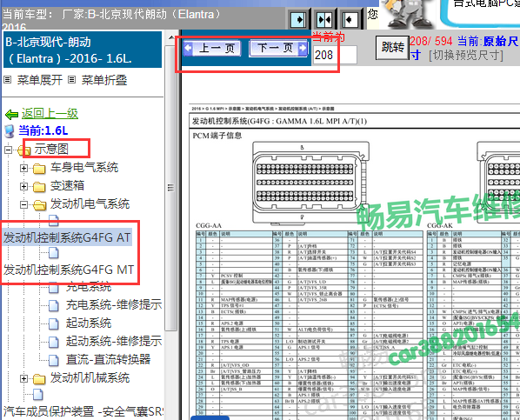Screen dimensions: 520x420
Task: Open 起动系统-维修提示 document
Action: (x=114, y=341)
